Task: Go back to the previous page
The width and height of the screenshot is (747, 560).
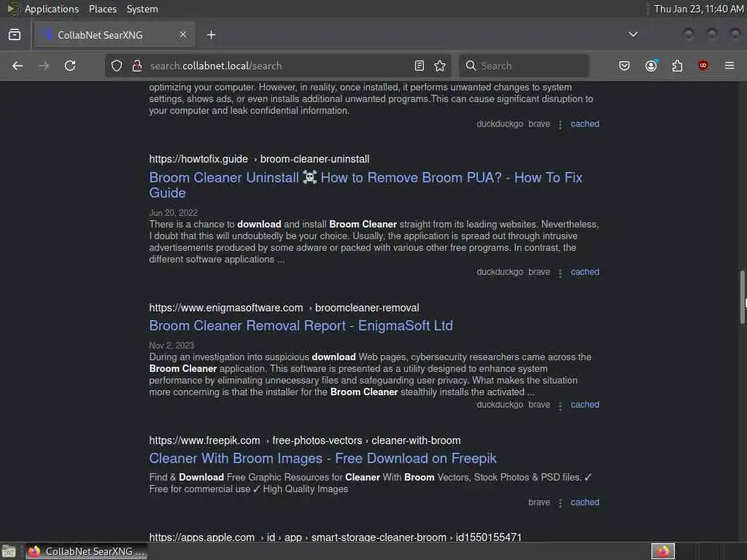Action: tap(18, 66)
